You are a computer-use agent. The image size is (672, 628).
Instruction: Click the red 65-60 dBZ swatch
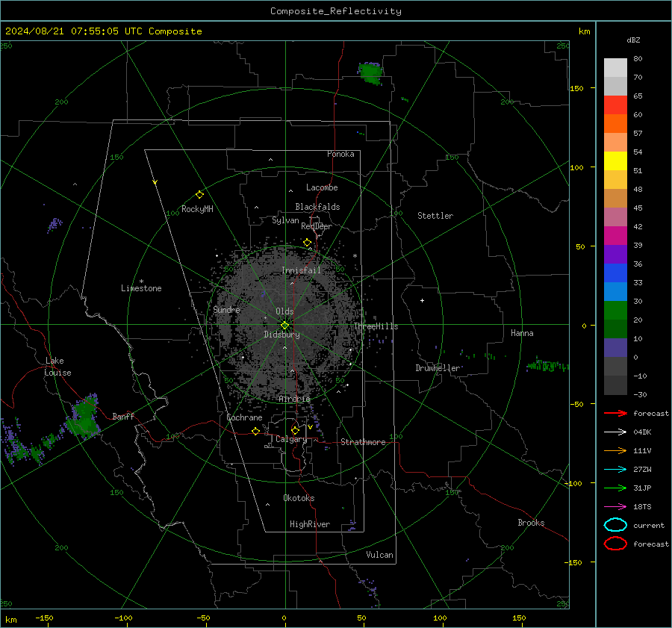coord(615,105)
